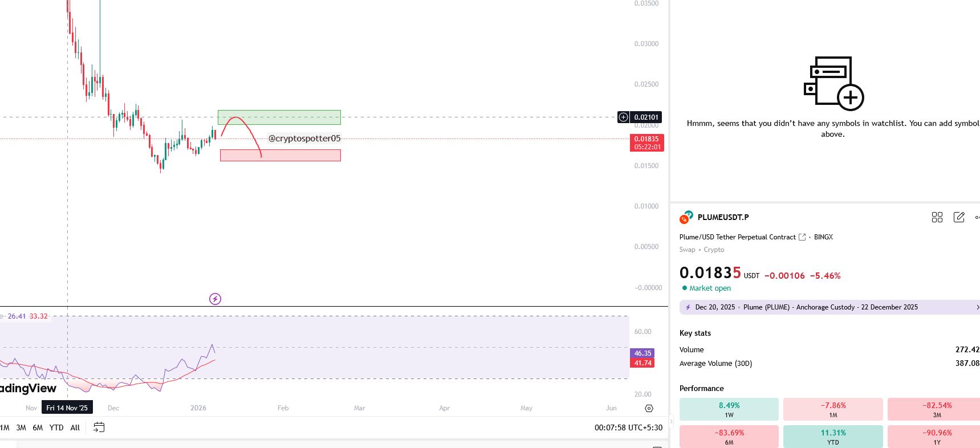Select the -7.86% 1M performance cell
The height and width of the screenshot is (448, 980).
(x=833, y=409)
